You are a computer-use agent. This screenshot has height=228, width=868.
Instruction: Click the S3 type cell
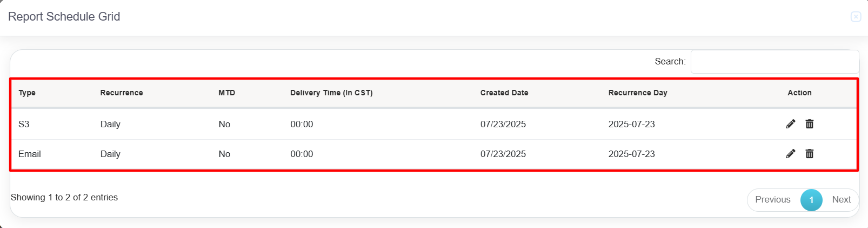coord(24,124)
